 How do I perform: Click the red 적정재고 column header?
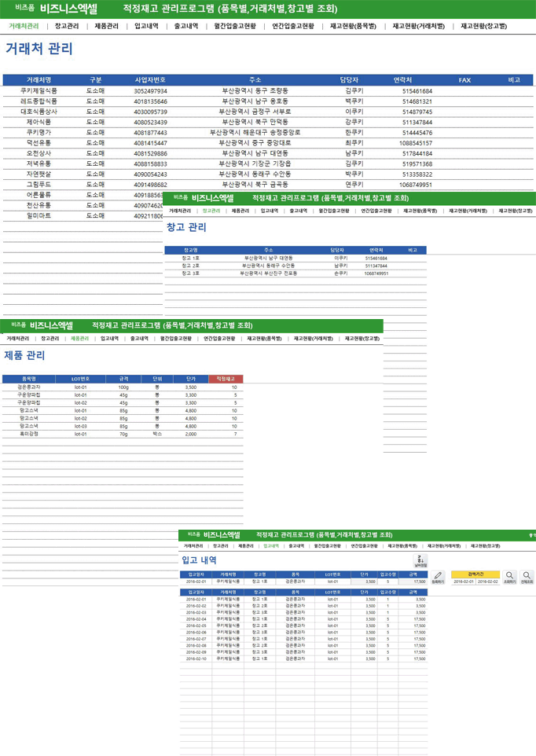[226, 379]
